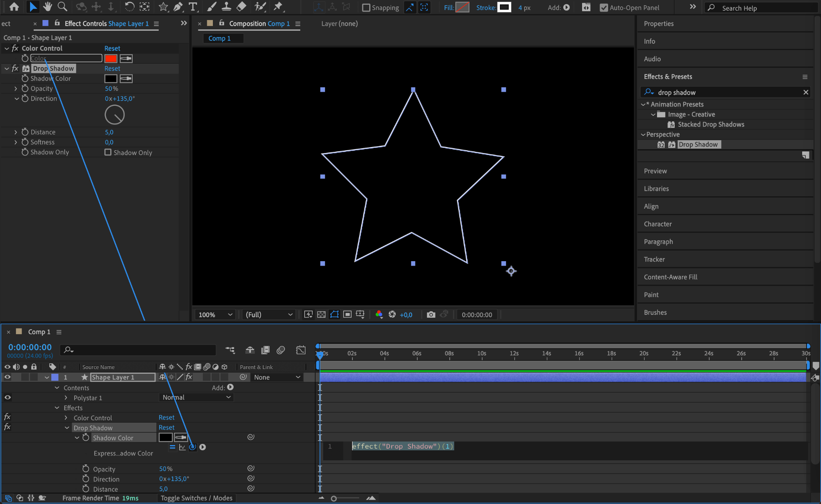Hide Shape Layer 1 visibility eye
821x504 pixels.
(x=7, y=377)
